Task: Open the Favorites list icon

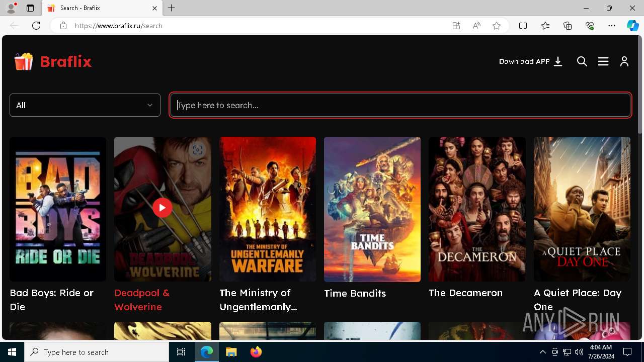Action: pyautogui.click(x=545, y=26)
